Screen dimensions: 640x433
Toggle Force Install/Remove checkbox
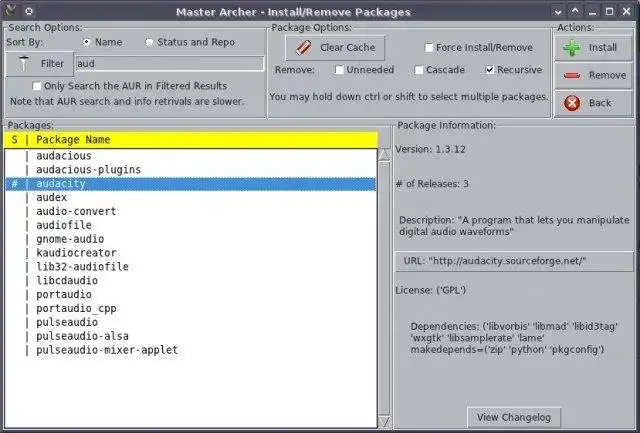pyautogui.click(x=429, y=48)
